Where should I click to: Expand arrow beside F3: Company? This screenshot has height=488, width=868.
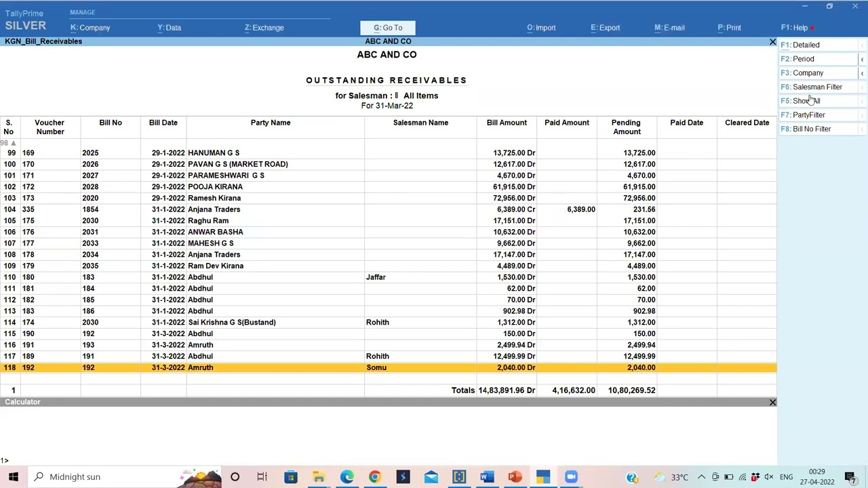coord(862,73)
